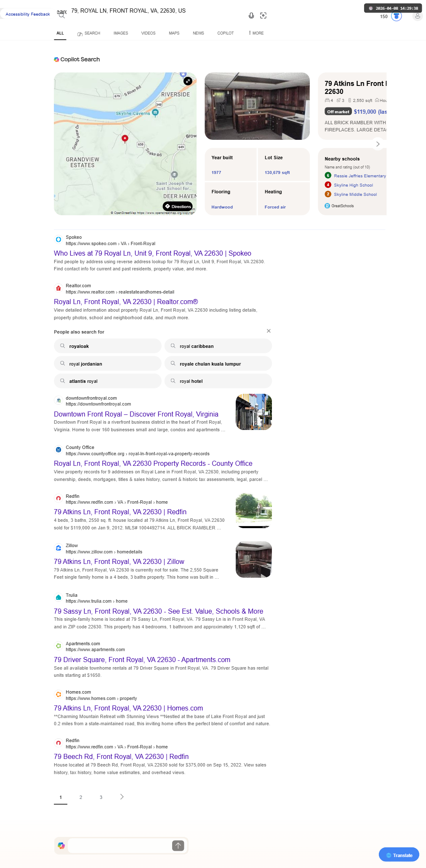Click the Skyline Caverns marker on map
Screen dimensions: 426x868
pos(155,112)
